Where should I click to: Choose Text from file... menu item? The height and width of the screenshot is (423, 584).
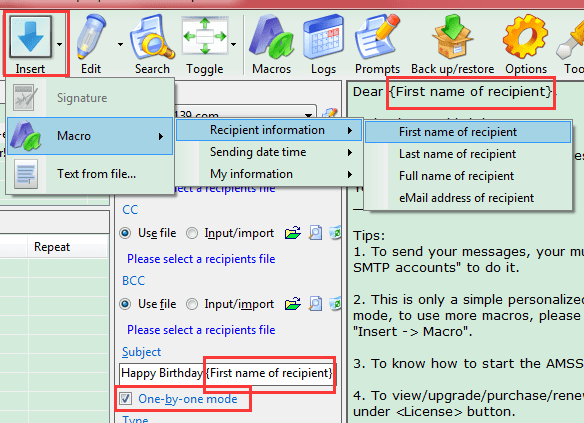pyautogui.click(x=90, y=174)
